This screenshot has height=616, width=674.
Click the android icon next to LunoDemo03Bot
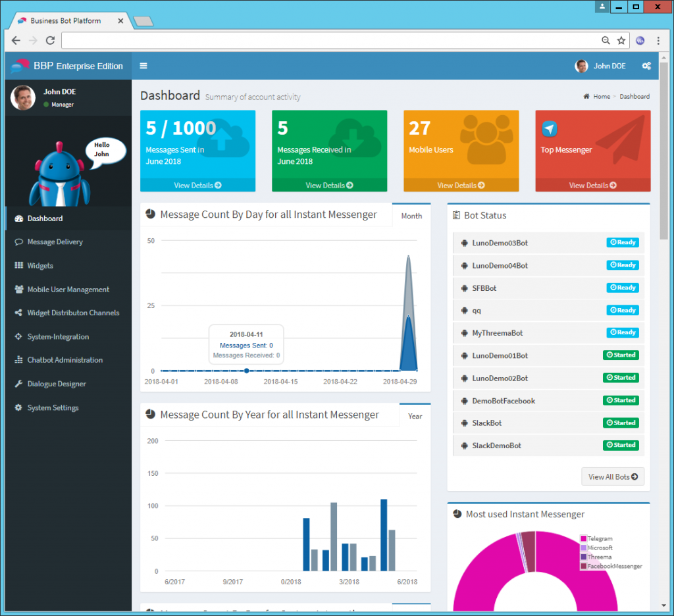click(464, 243)
